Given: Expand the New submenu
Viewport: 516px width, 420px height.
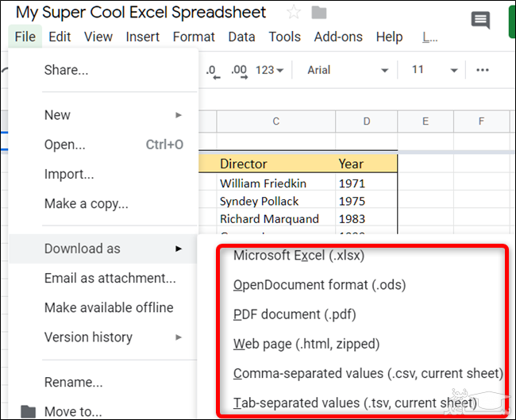Looking at the screenshot, I should pyautogui.click(x=111, y=115).
